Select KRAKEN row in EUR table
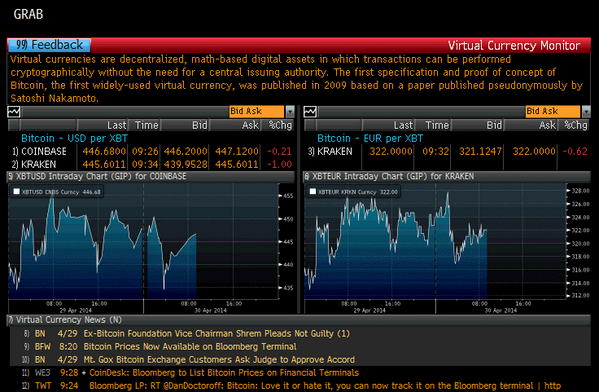Image resolution: width=599 pixels, height=392 pixels. pos(447,151)
